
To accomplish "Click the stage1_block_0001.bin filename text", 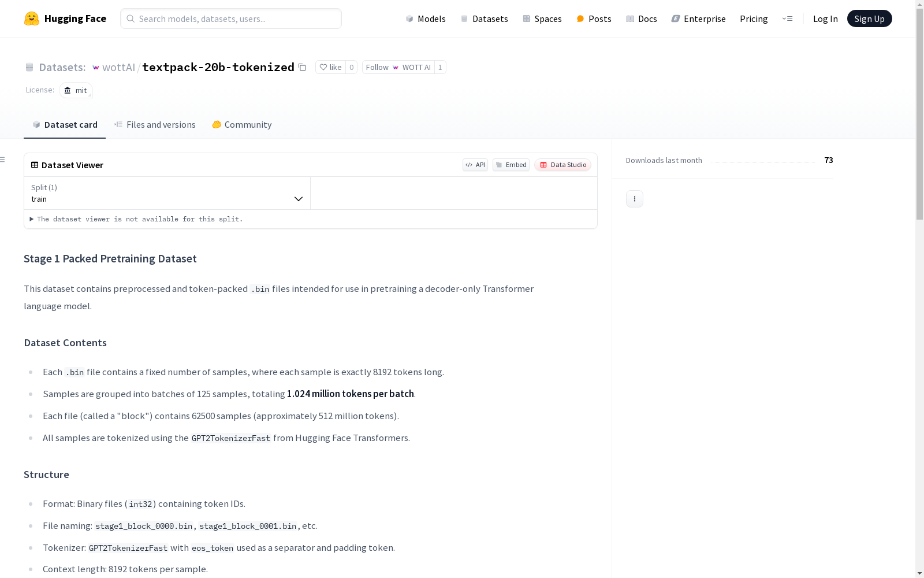I will tap(248, 526).
